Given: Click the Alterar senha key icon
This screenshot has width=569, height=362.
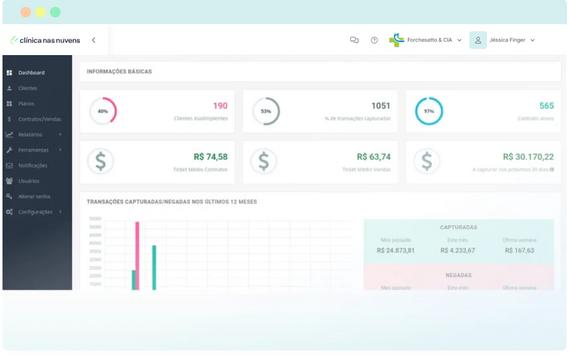Looking at the screenshot, I should 9,196.
